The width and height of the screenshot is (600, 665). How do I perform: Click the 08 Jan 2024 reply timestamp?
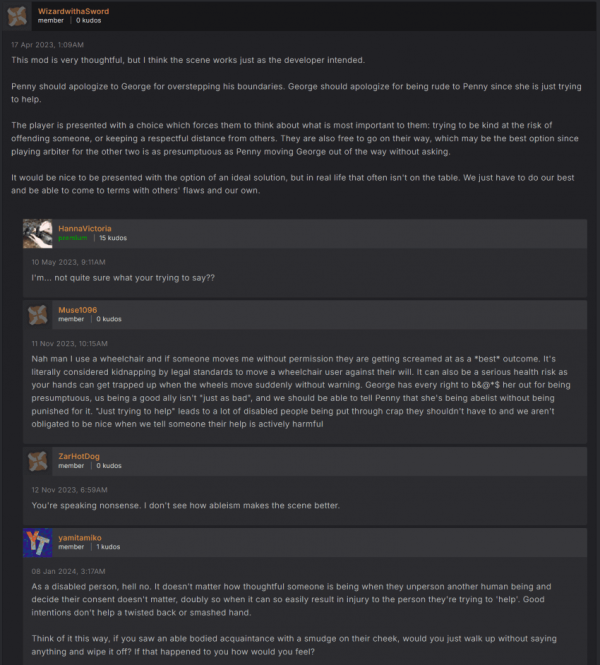68,571
